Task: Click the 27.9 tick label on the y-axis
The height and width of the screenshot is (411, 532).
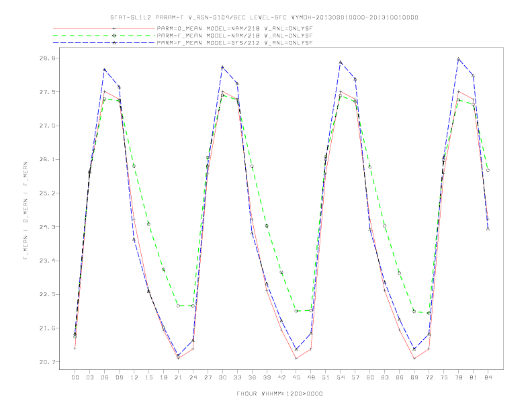Action: tap(46, 92)
